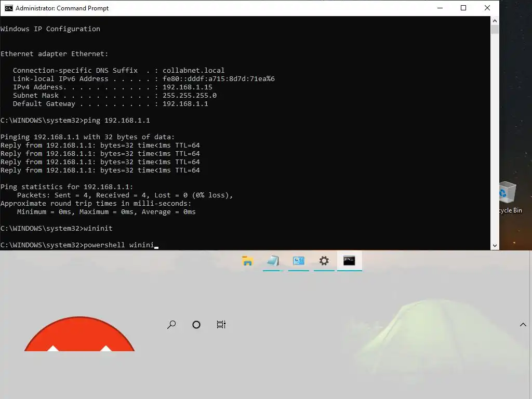This screenshot has width=532, height=399.
Task: Click Command Prompt title bar system icon
Action: coord(8,8)
